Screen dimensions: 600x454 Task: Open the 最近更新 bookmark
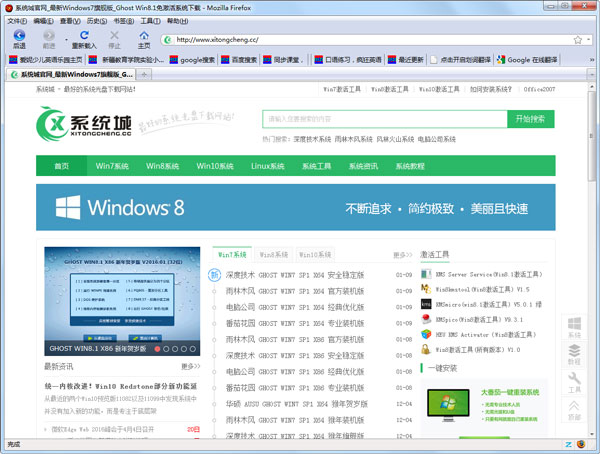[406, 60]
